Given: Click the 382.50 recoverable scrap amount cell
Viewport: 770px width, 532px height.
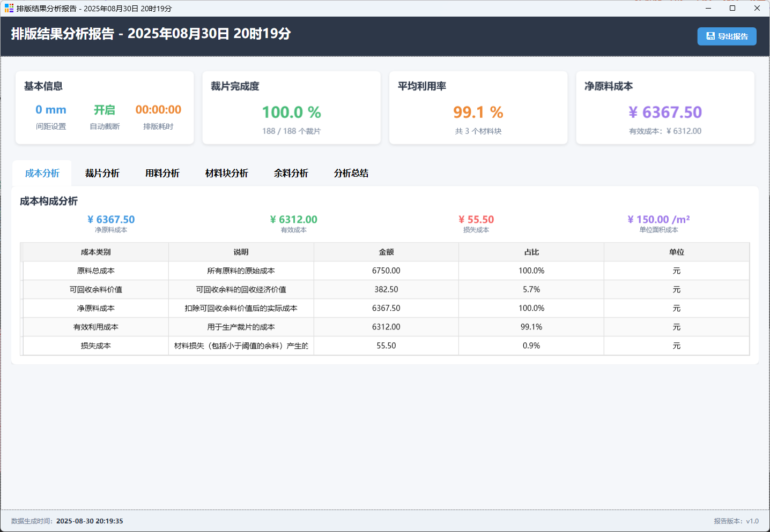Looking at the screenshot, I should (386, 289).
